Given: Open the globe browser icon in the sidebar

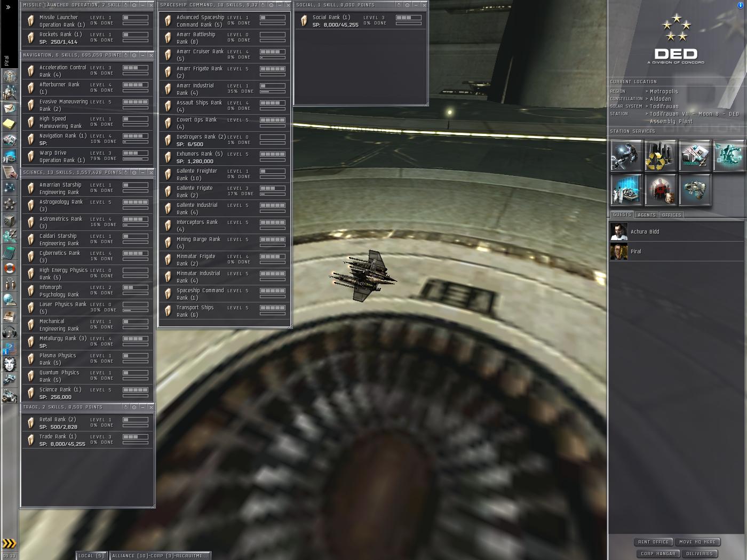Looking at the screenshot, I should coord(10,300).
